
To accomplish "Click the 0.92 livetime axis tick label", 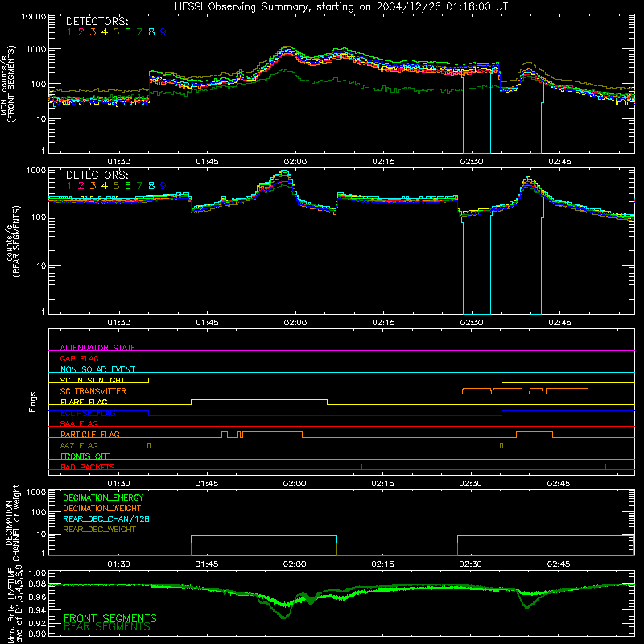I will pos(37,623).
